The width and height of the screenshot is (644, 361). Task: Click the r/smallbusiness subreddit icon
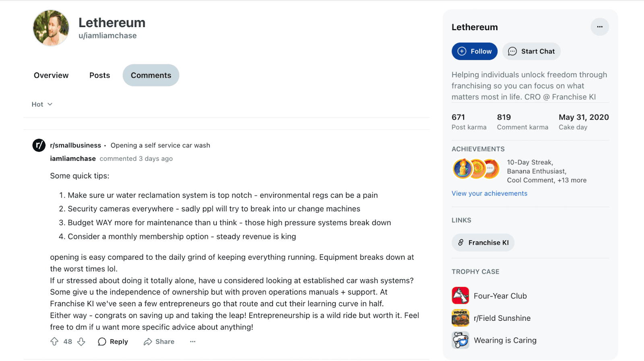39,145
